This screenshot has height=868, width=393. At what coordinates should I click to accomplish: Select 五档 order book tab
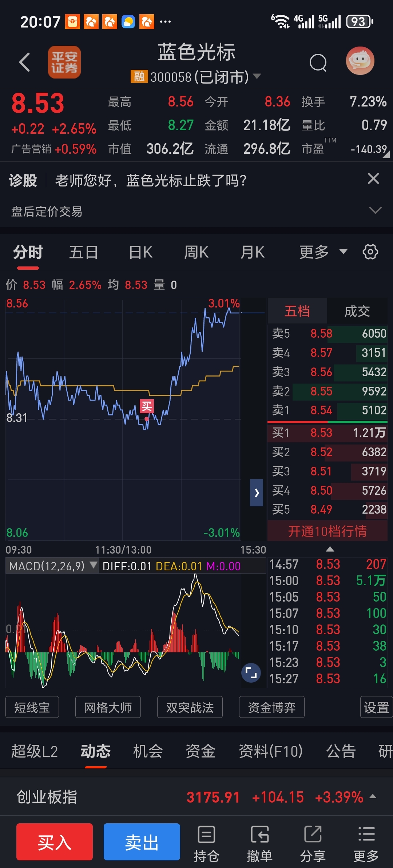click(297, 311)
